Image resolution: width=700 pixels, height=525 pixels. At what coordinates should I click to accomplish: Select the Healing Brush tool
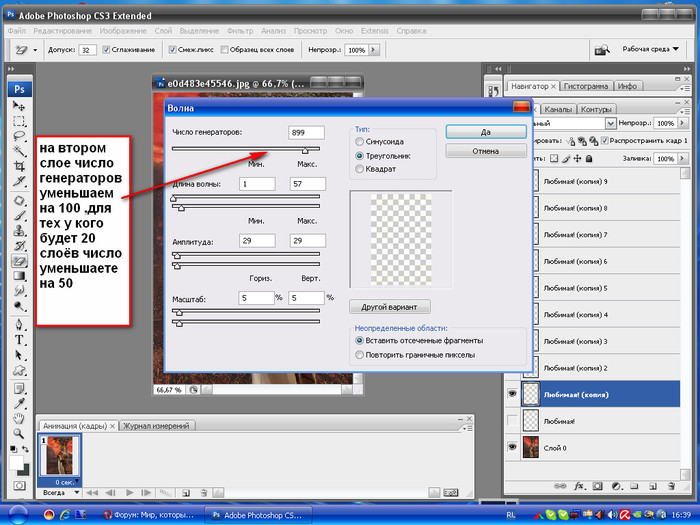[19, 200]
